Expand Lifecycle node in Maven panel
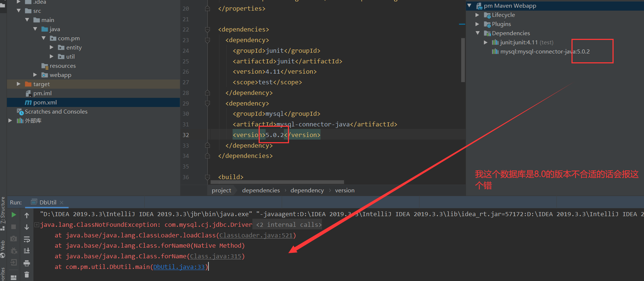Image resolution: width=644 pixels, height=281 pixels. tap(477, 15)
